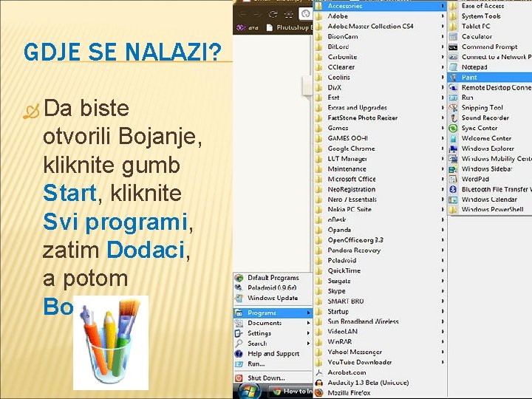The height and width of the screenshot is (399, 532).
Task: Click the Windows Start orb
Action: pyautogui.click(x=250, y=392)
